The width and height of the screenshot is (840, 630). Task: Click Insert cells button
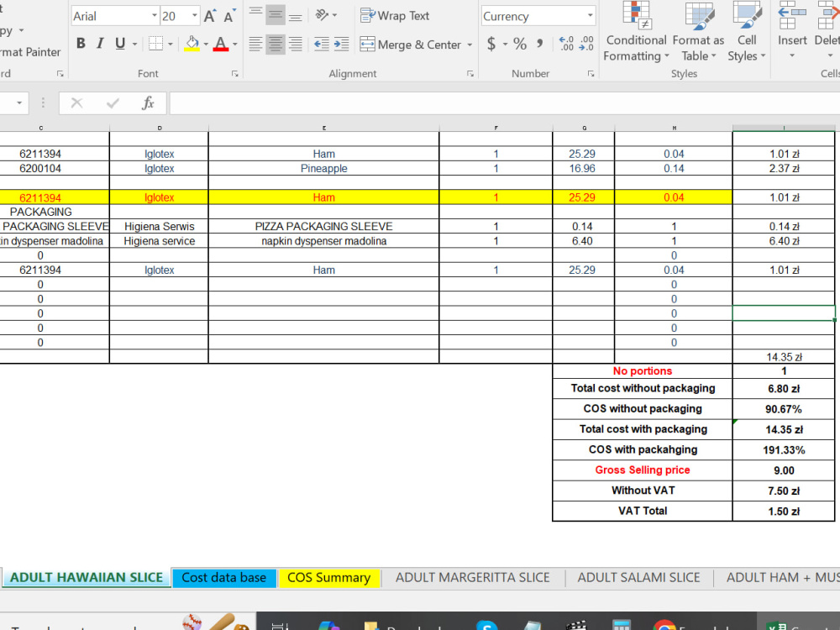(792, 32)
